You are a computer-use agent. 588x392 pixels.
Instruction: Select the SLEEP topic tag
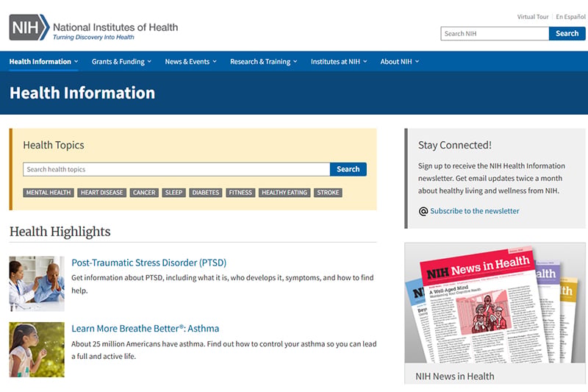coord(173,193)
